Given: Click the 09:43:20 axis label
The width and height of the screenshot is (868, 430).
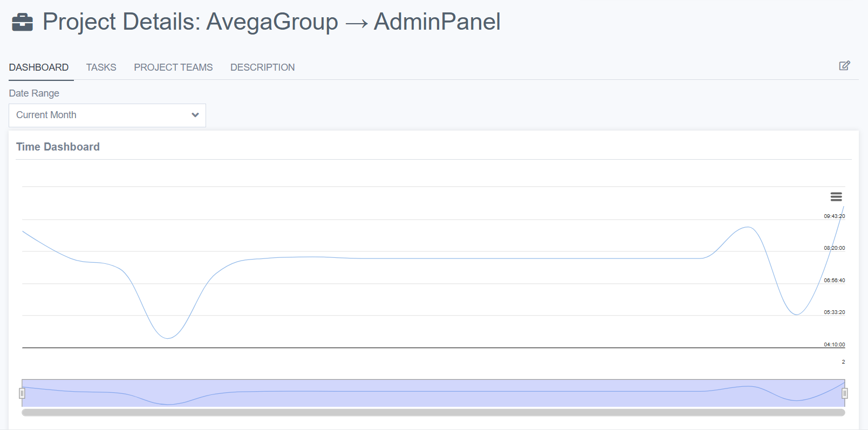Looking at the screenshot, I should point(834,216).
